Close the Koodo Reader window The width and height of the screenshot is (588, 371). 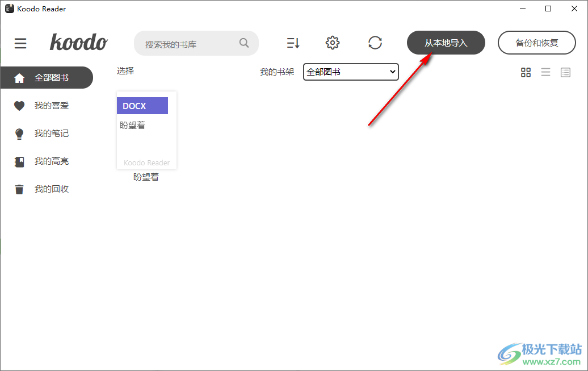tap(574, 9)
